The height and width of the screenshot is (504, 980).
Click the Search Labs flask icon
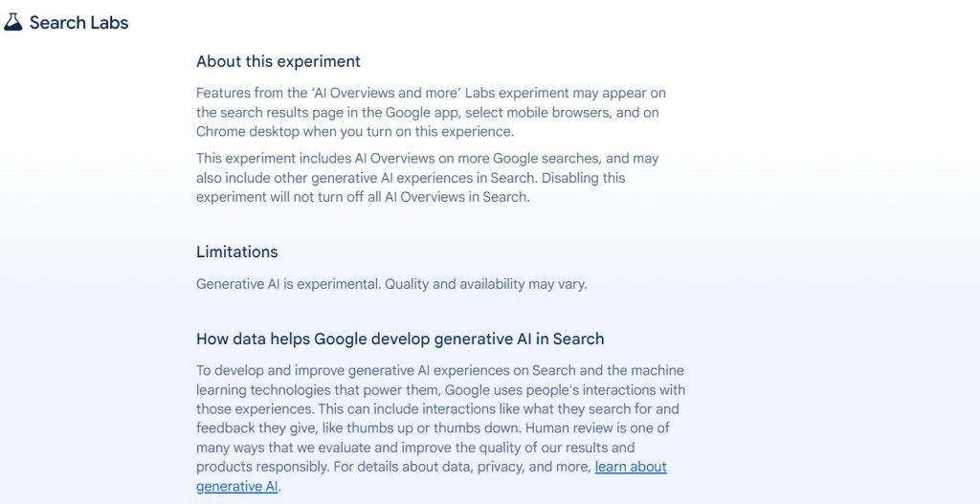(13, 22)
